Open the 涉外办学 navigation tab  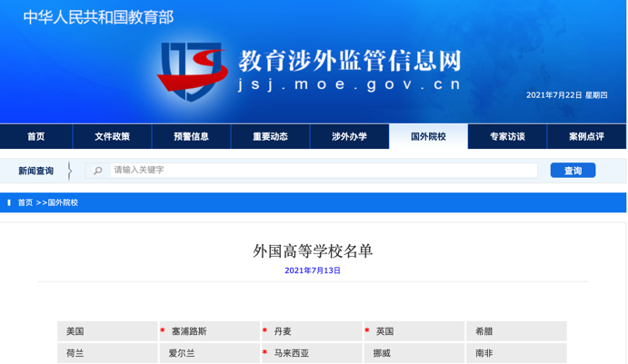(349, 137)
